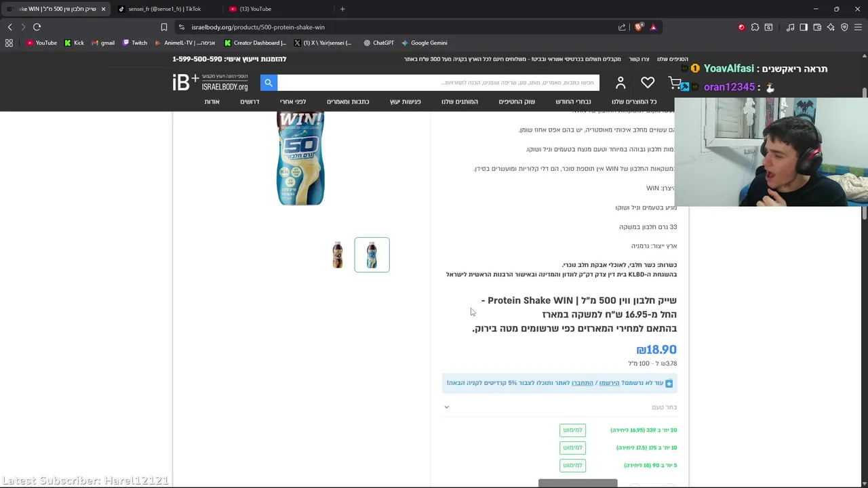Viewport: 868px width, 488px height.
Task: Close the israelbody WIN shake tab
Action: click(103, 9)
